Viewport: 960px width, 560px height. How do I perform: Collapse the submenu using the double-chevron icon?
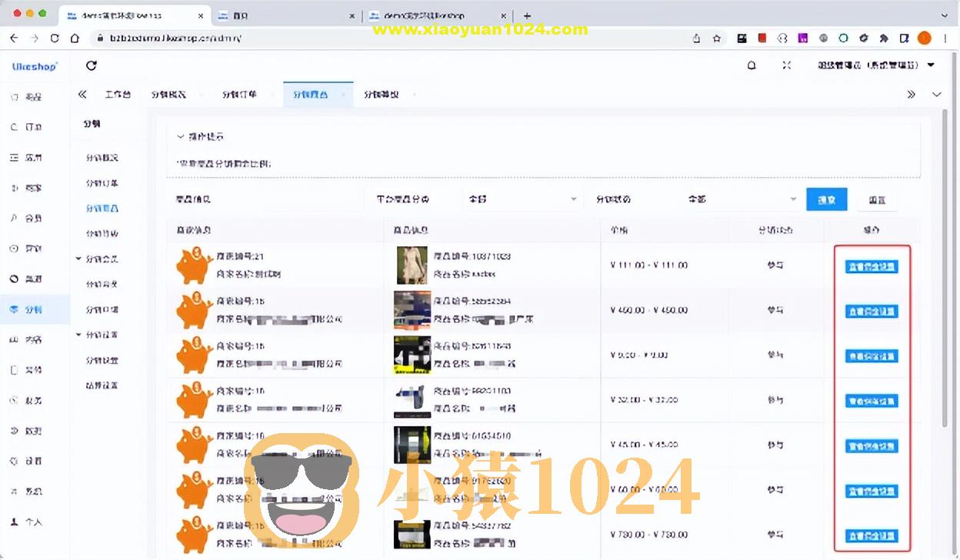(82, 94)
